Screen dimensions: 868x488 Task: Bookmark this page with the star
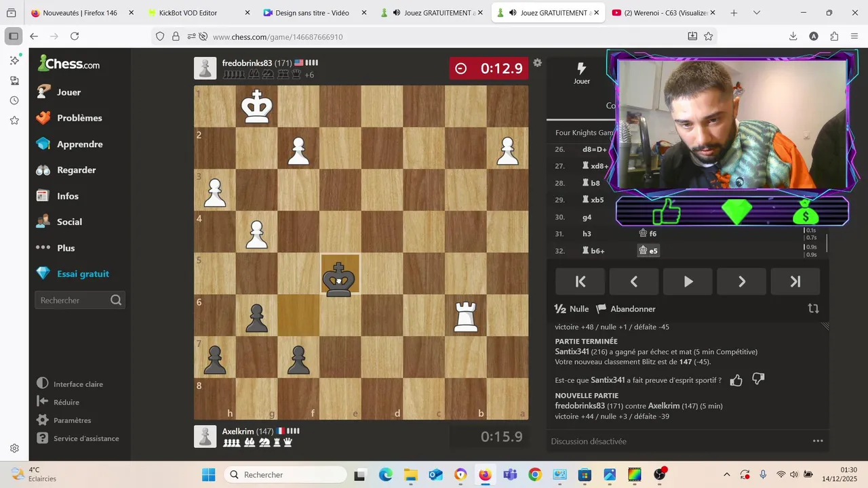709,37
